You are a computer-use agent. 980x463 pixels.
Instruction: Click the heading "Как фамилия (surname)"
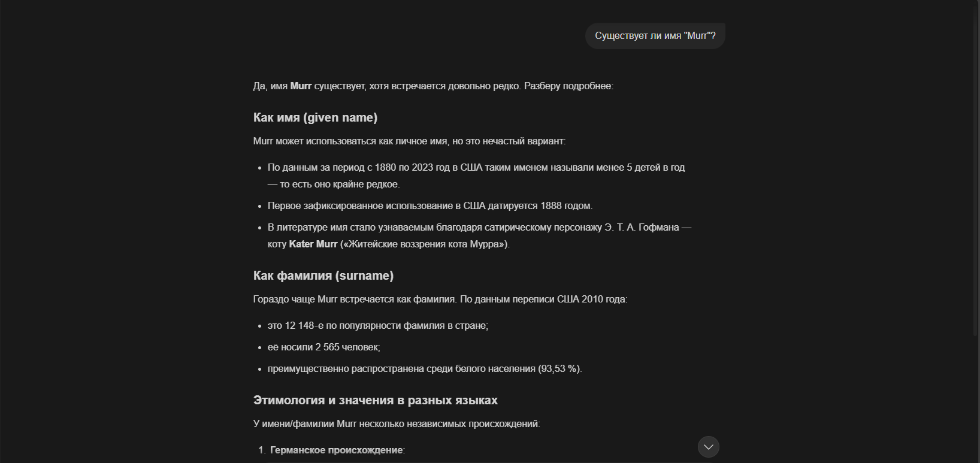click(x=323, y=276)
